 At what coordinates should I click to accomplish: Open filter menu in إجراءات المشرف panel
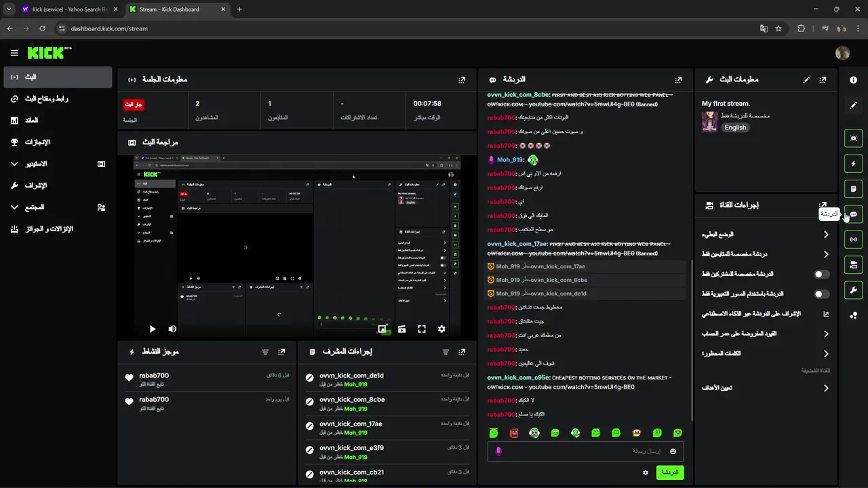(446, 352)
